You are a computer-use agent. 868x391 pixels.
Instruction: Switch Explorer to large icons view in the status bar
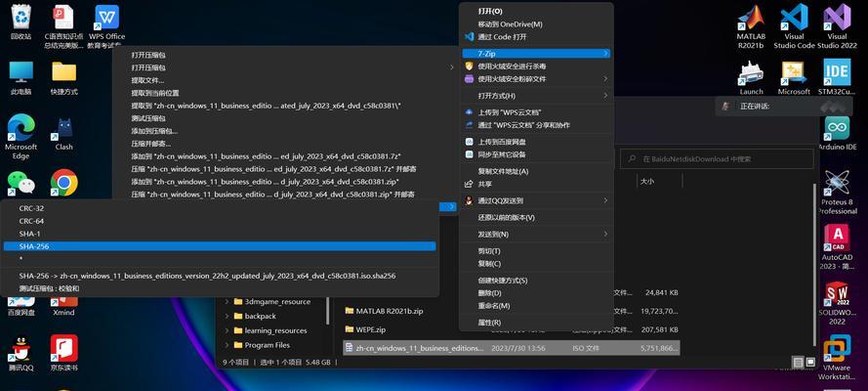pyautogui.click(x=810, y=362)
